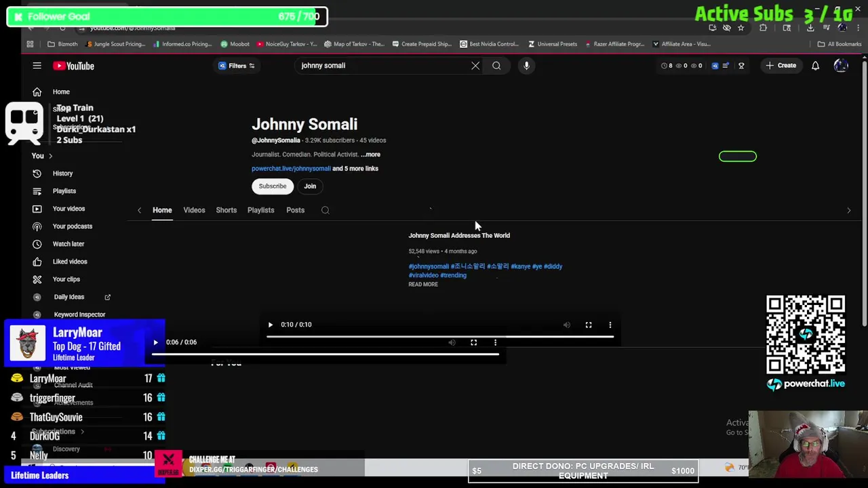Click READ MORE under video description
Image resolution: width=868 pixels, height=488 pixels.
pyautogui.click(x=423, y=285)
